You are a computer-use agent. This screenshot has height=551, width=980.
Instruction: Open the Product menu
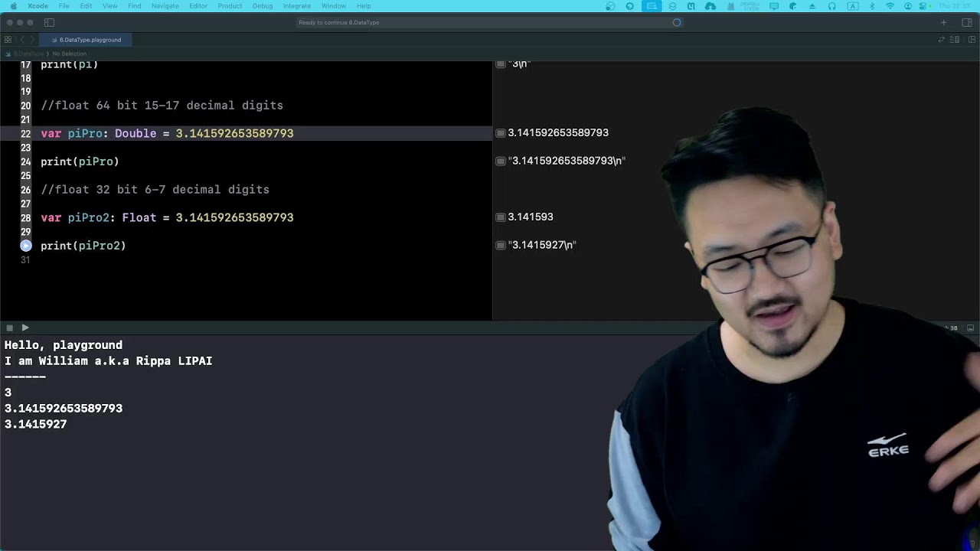[230, 6]
